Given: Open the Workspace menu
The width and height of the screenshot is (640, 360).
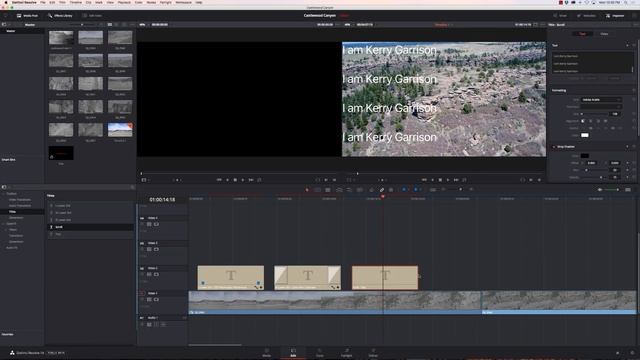Looking at the screenshot, I should pyautogui.click(x=183, y=2).
